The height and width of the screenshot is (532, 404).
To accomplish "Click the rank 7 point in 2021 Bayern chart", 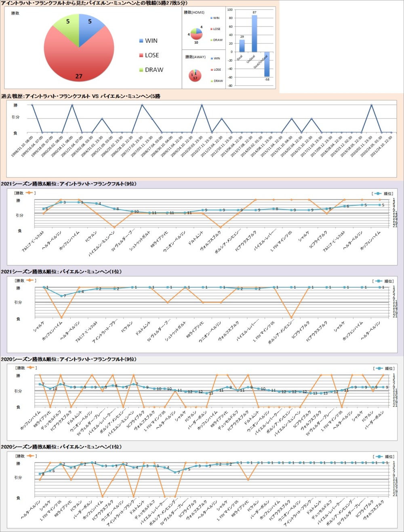I will [61, 296].
